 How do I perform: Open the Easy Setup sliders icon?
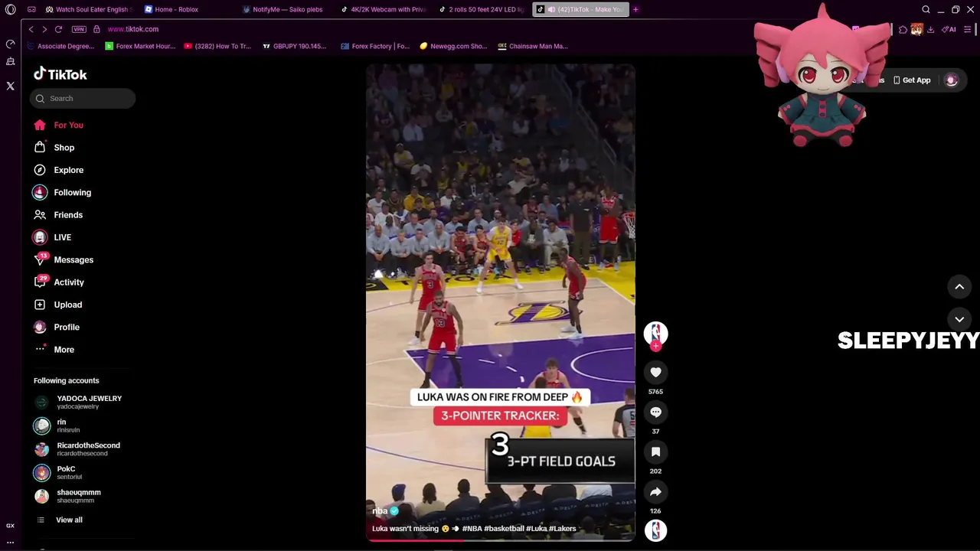968,29
